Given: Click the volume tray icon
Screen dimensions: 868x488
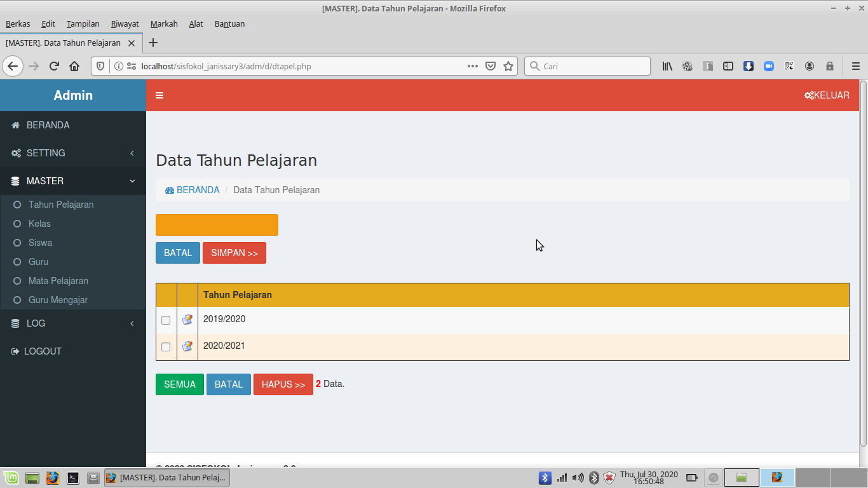Looking at the screenshot, I should pyautogui.click(x=578, y=478).
